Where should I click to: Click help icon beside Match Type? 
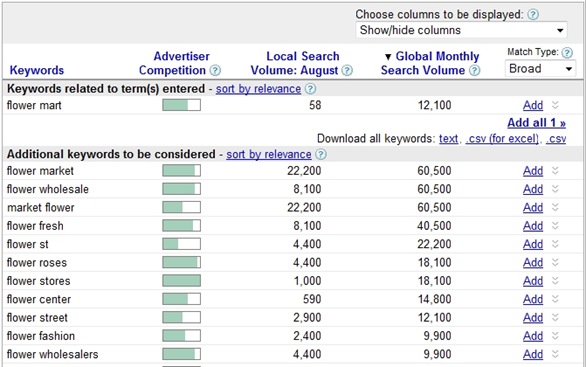click(x=567, y=53)
